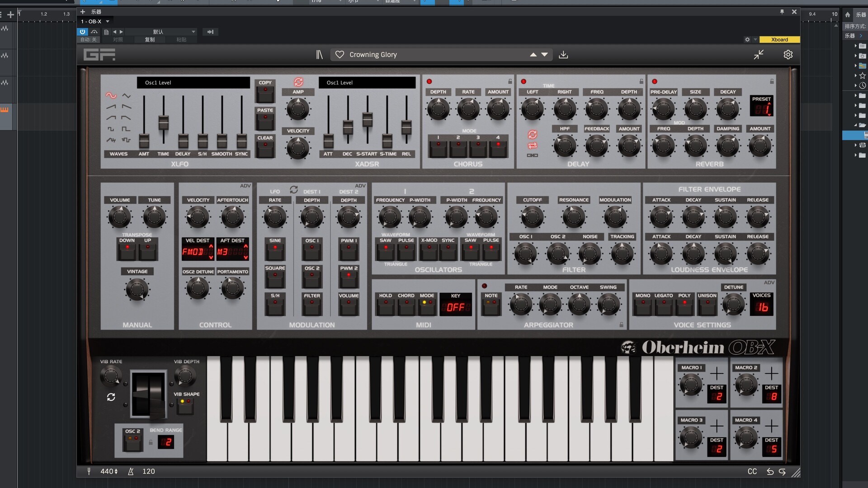Open the host preset dropdown 默认
This screenshot has width=868, height=488.
(x=162, y=32)
